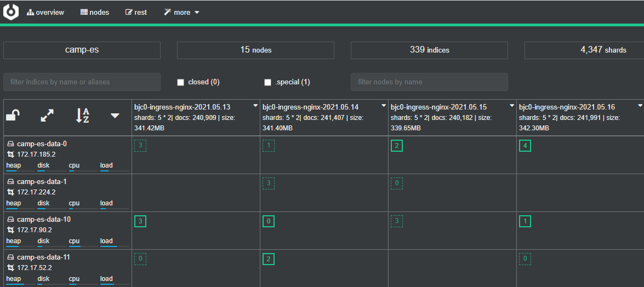Click the IP icon beside 172.17.224.2
644x287 pixels.
tap(10, 192)
